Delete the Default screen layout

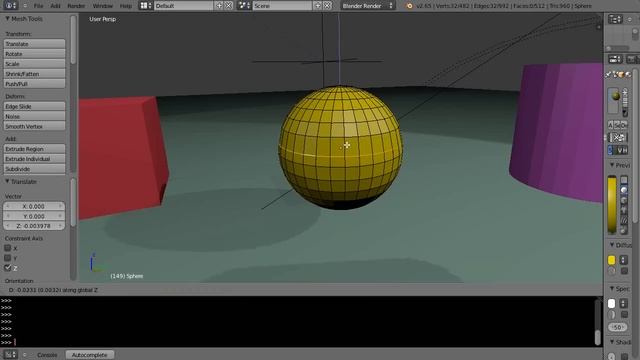click(229, 6)
